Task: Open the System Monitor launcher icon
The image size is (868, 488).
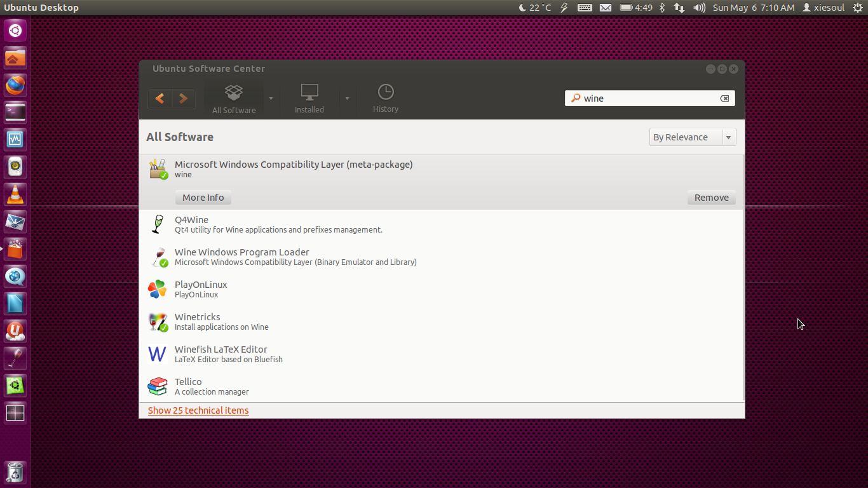Action: coord(15,140)
